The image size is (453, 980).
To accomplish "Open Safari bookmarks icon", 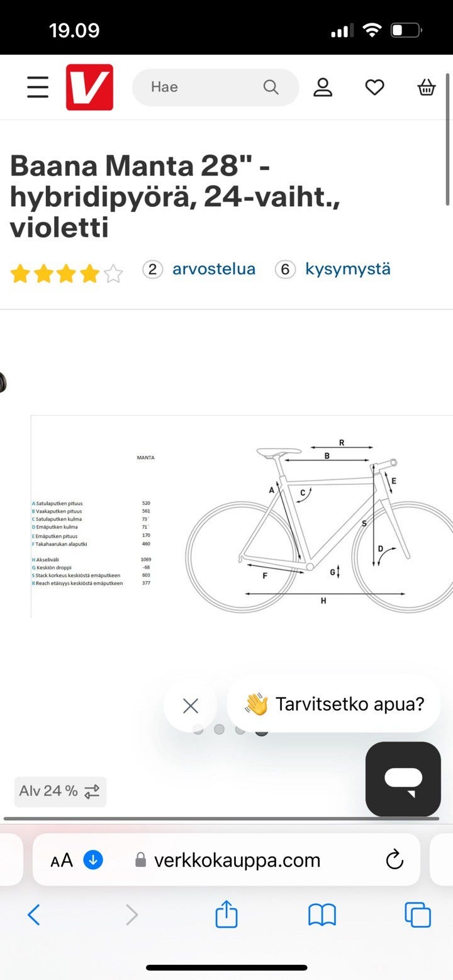I will click(x=322, y=915).
